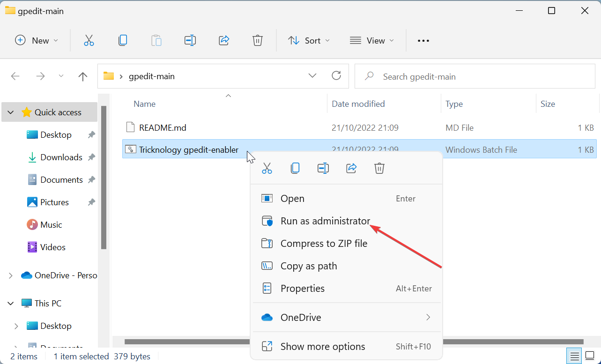Screen dimensions: 601x364
Task: Collapse the Quick access tree node
Action: [x=10, y=112]
